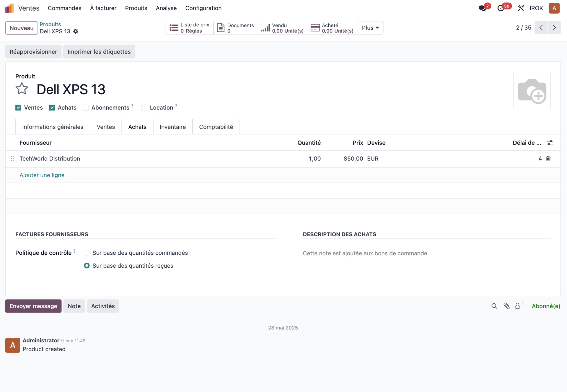Viewport: 567px width, 392px height.
Task: Go to the previous product record
Action: (x=541, y=28)
